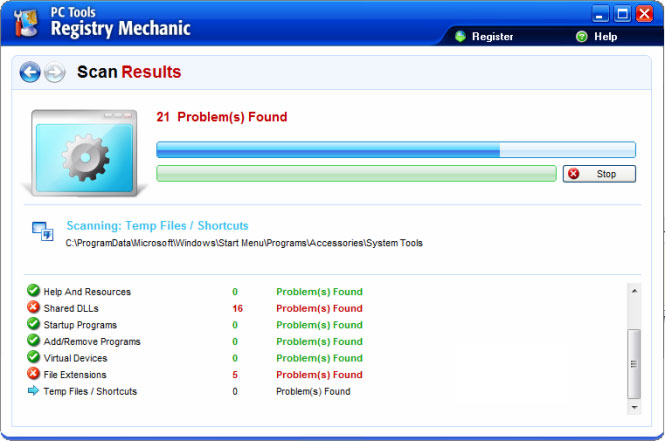Click the green Help question mark icon
This screenshot has height=441, width=665.
[581, 36]
